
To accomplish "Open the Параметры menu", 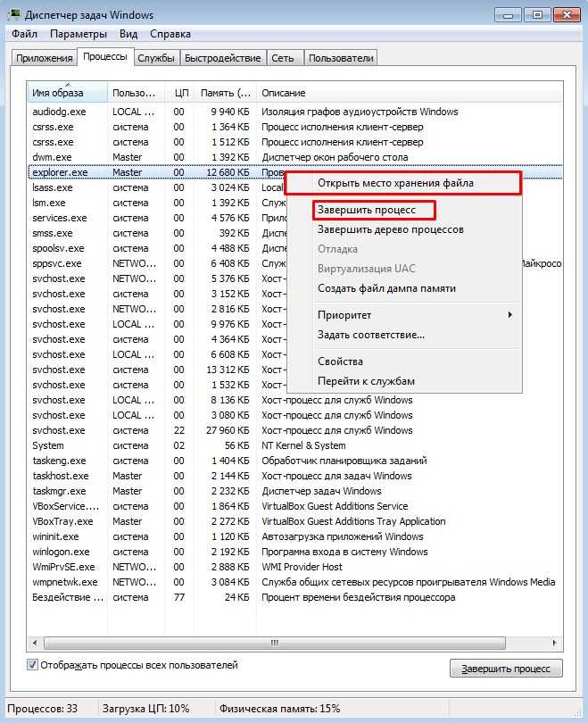I will [79, 34].
